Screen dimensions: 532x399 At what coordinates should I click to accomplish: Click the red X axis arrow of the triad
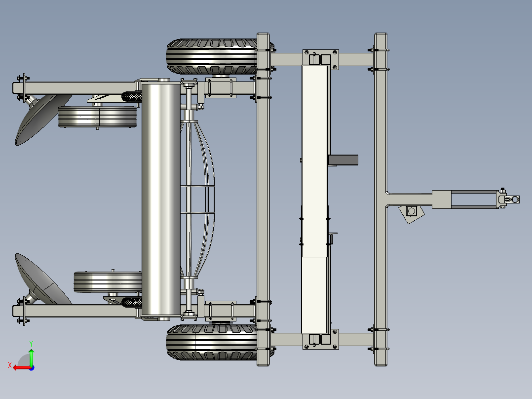pos(21,368)
